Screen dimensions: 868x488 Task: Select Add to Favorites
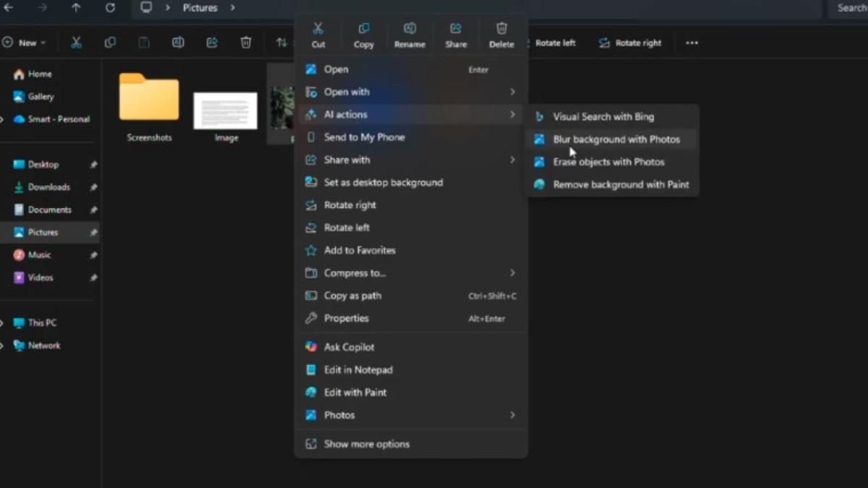(x=411, y=250)
